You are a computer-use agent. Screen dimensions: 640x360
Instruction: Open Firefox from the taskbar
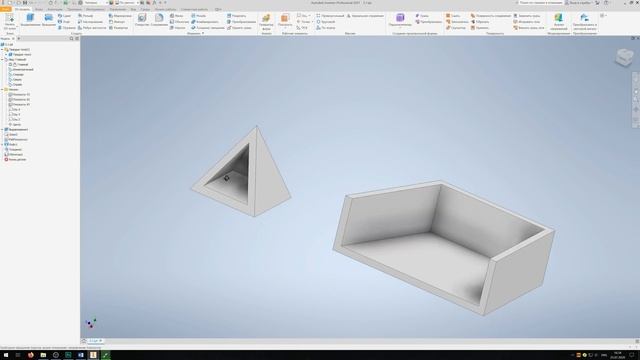(31, 355)
